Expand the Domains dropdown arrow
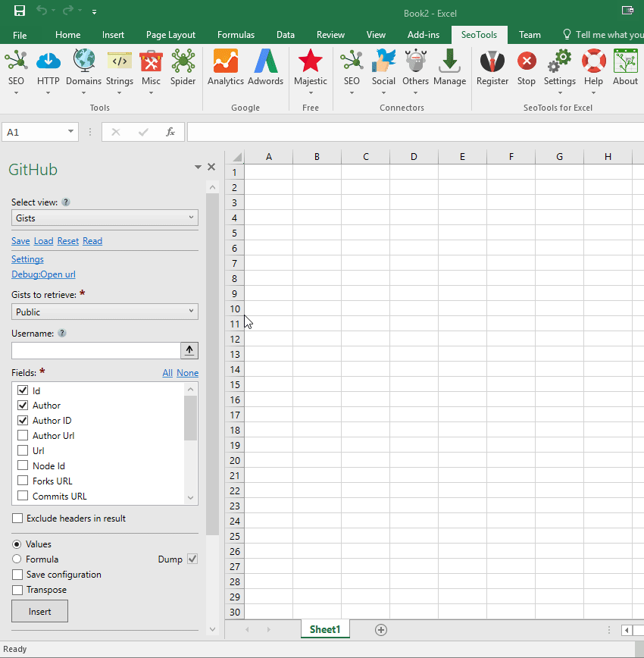The width and height of the screenshot is (644, 658). [83, 93]
